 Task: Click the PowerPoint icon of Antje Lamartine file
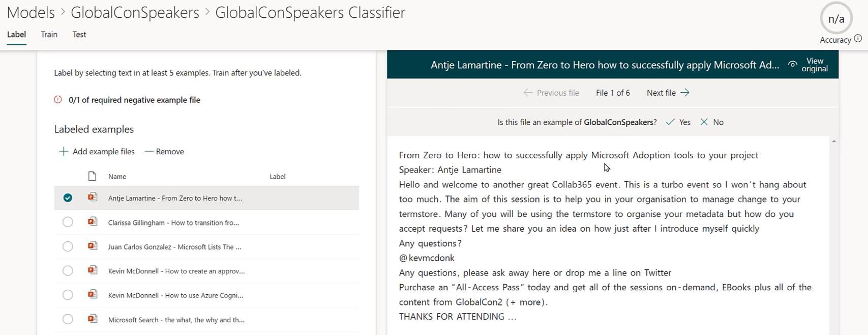(x=92, y=197)
